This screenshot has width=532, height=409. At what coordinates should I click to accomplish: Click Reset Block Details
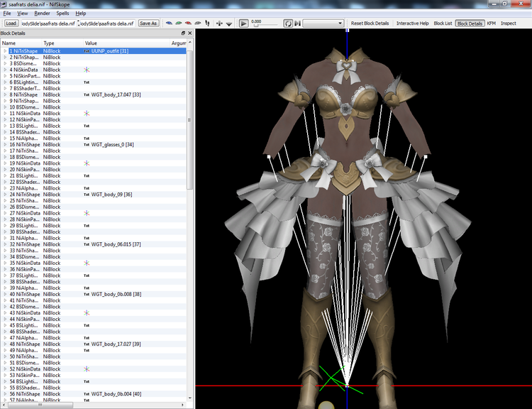[x=370, y=23]
